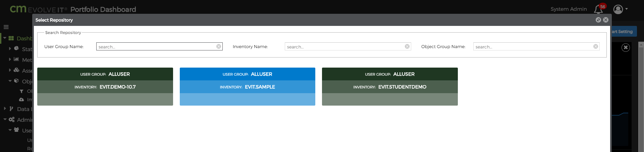Select the EVIT.DEMO-10.7 inventory card
Screen dimensions: 644x152
pos(105,86)
